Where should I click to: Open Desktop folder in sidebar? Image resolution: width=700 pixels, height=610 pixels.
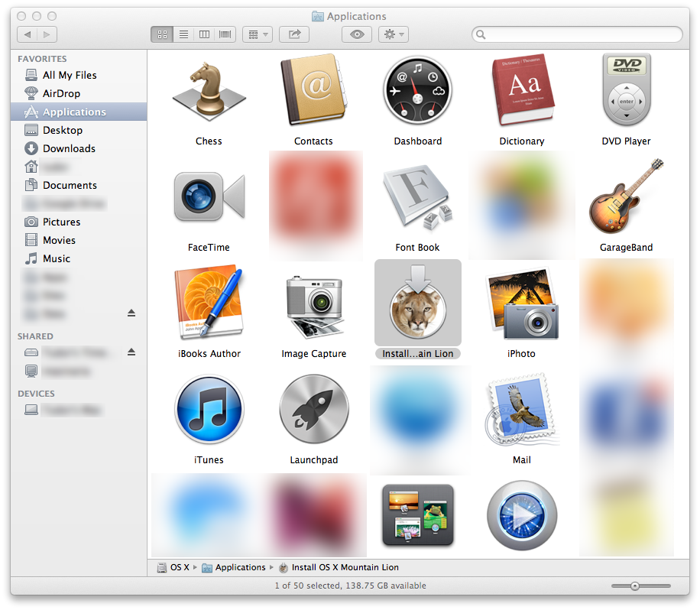coord(79,130)
